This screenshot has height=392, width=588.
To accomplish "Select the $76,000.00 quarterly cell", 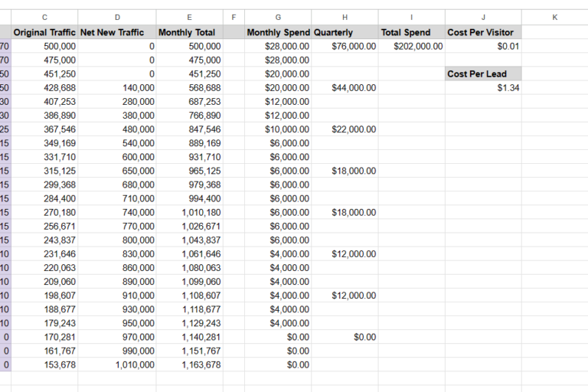I will click(345, 46).
